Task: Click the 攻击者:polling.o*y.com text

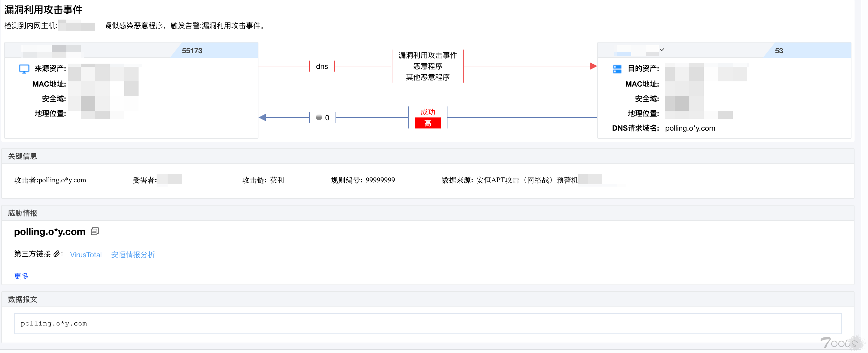Action: (x=50, y=180)
